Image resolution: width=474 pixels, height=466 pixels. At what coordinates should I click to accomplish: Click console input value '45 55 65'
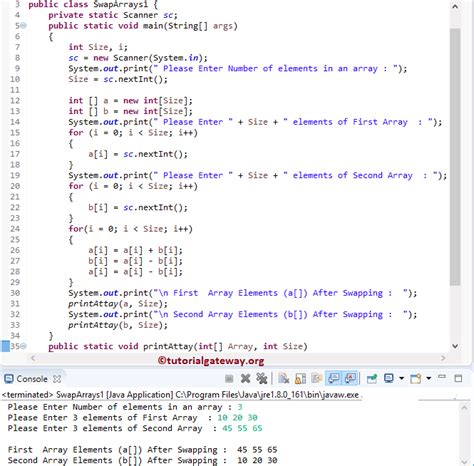[x=242, y=428]
